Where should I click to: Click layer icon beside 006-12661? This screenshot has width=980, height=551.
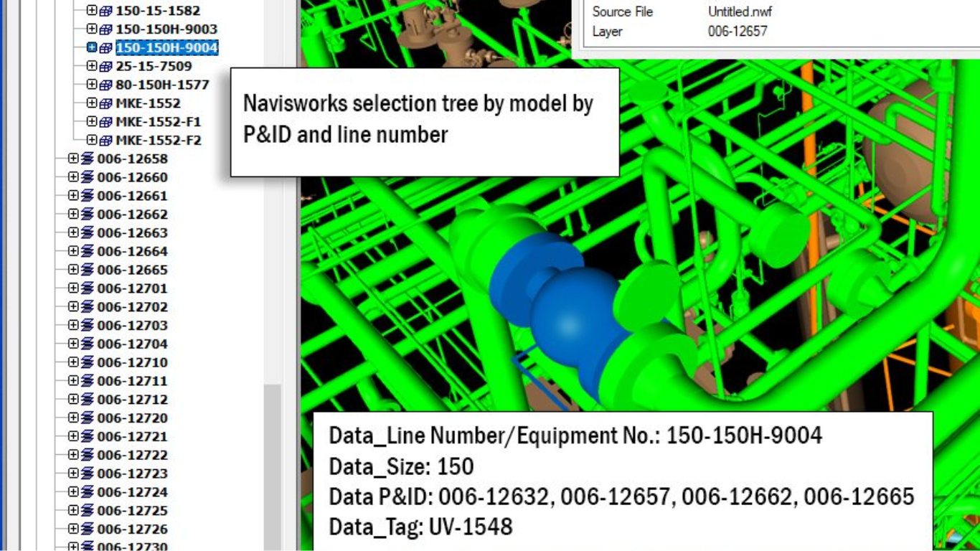click(x=88, y=196)
